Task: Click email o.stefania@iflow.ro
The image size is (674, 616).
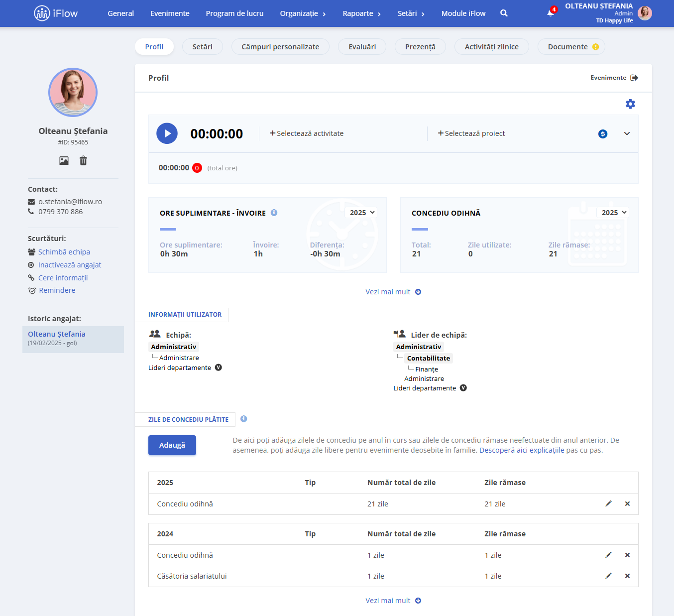Action: click(70, 202)
